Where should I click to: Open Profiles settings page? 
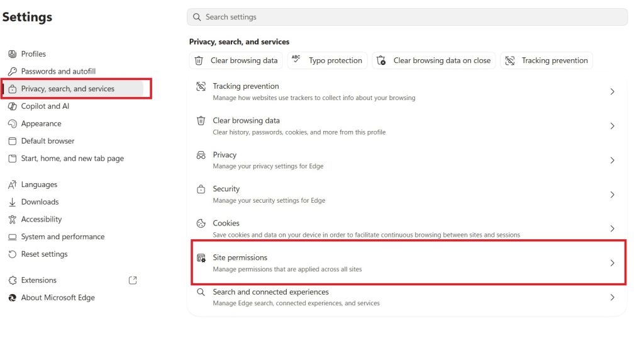[x=33, y=54]
